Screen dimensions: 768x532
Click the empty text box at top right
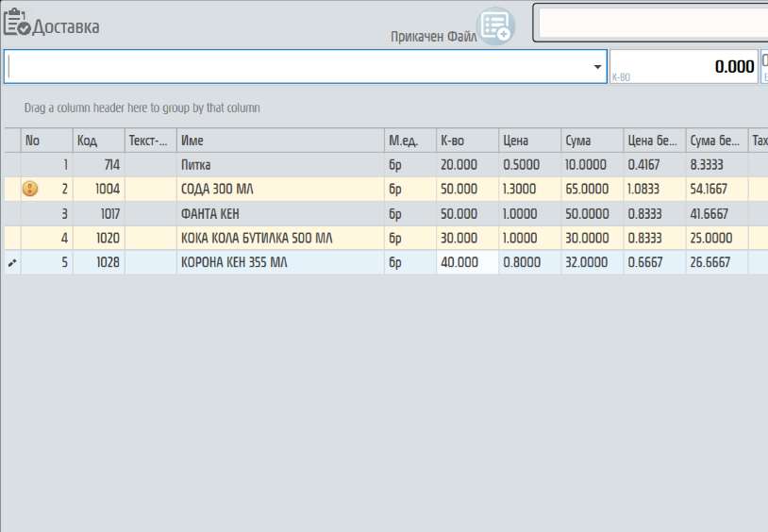click(651, 23)
